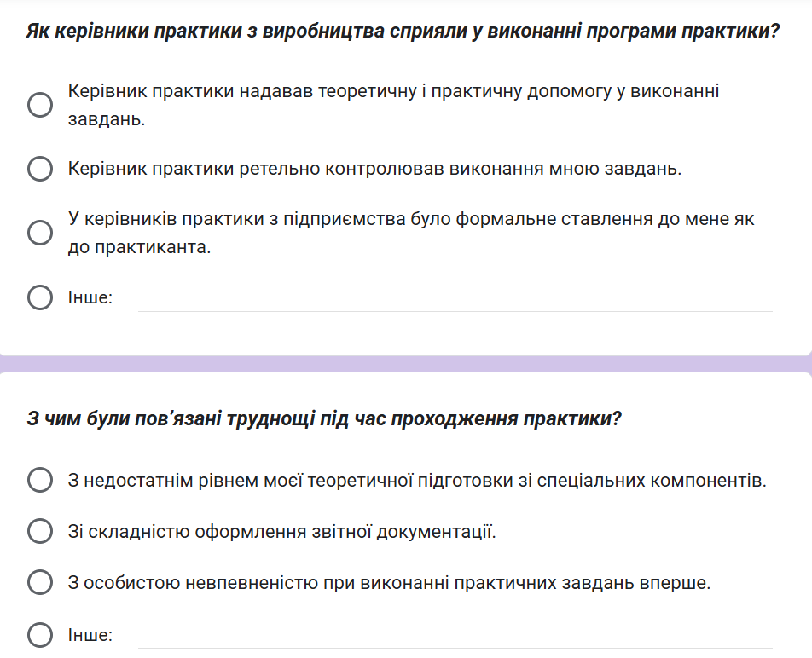Viewport: 812px width, 658px height.
Task: Select radio circle for 'особистою невпевненістю' option
Action: (x=40, y=583)
